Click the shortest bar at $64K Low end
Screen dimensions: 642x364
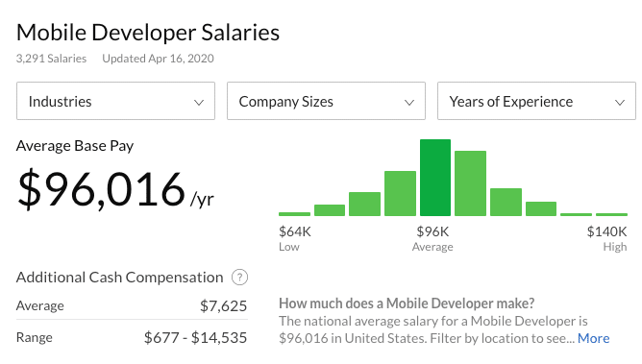click(x=294, y=214)
